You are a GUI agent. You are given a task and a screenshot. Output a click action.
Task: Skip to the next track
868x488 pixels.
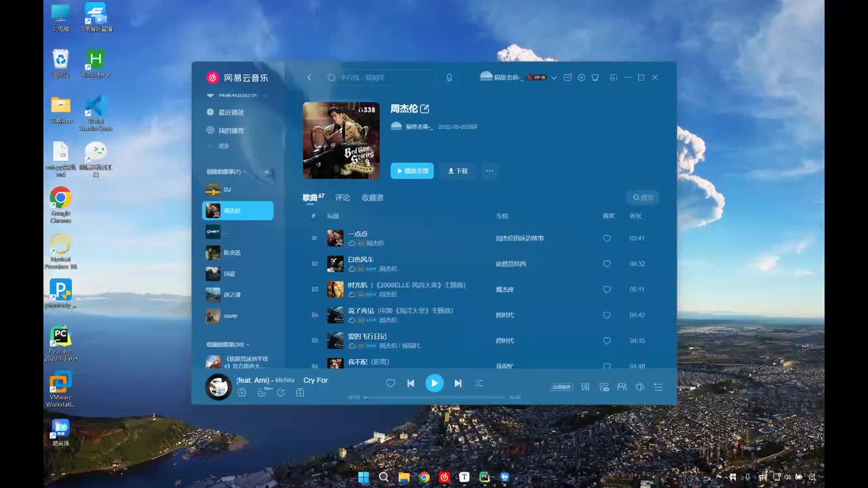coord(458,384)
